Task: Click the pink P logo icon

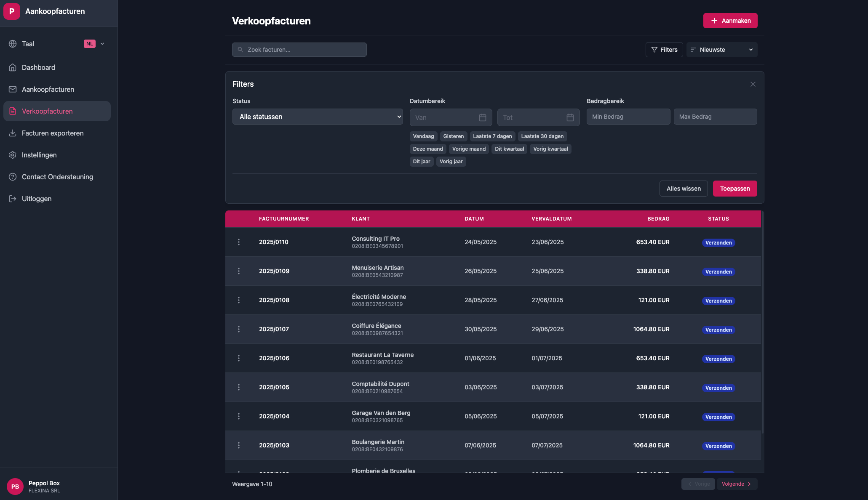Action: pyautogui.click(x=12, y=11)
